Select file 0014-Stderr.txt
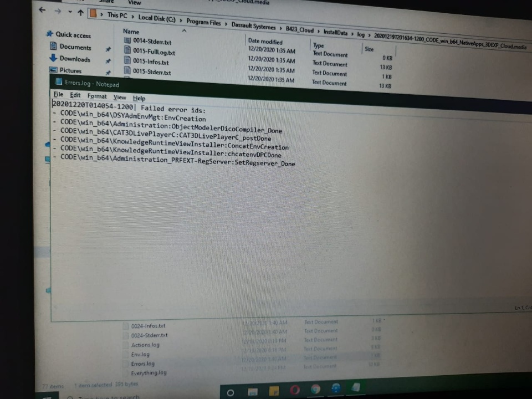 pyautogui.click(x=152, y=42)
